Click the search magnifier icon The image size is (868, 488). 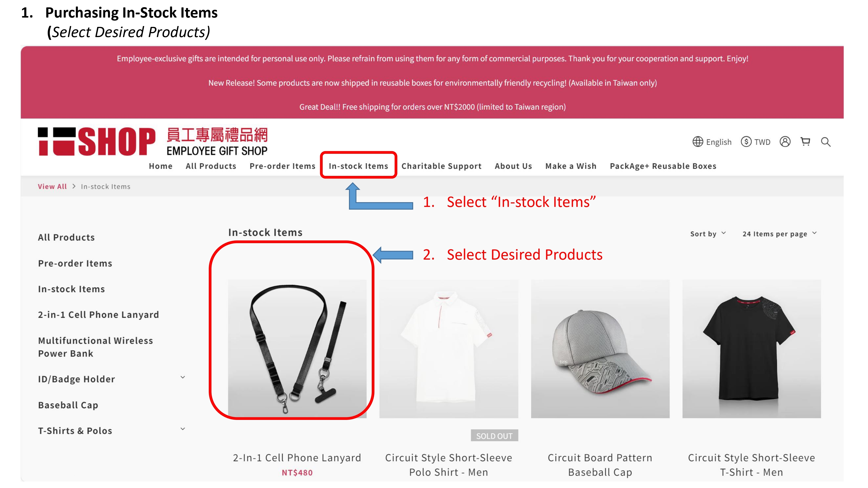coord(825,142)
